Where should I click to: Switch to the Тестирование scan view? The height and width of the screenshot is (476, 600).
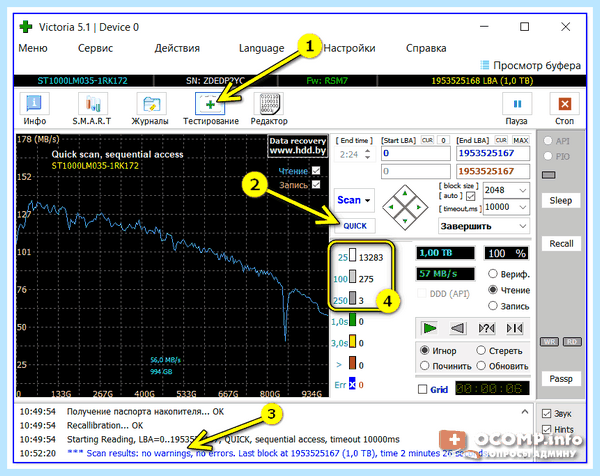coord(210,109)
